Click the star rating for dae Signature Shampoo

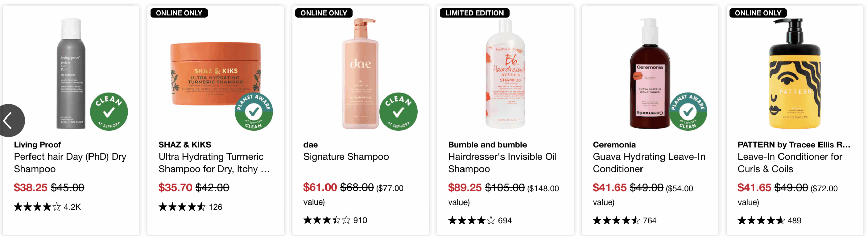327,220
